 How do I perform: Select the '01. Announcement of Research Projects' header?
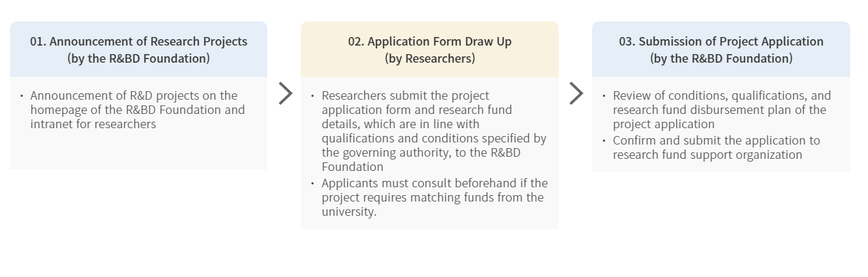coord(138,49)
